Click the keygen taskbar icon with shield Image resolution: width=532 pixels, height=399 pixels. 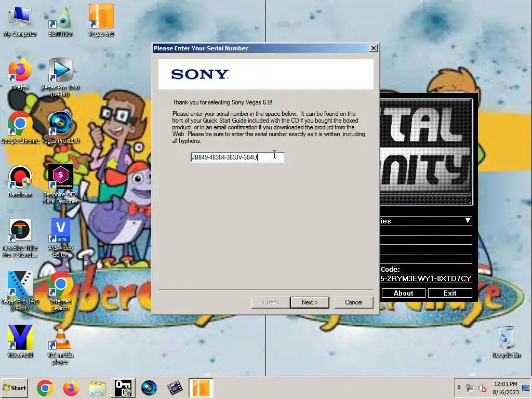[123, 388]
